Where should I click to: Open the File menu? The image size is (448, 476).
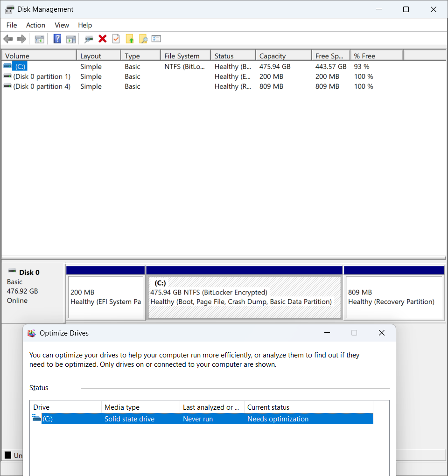12,25
